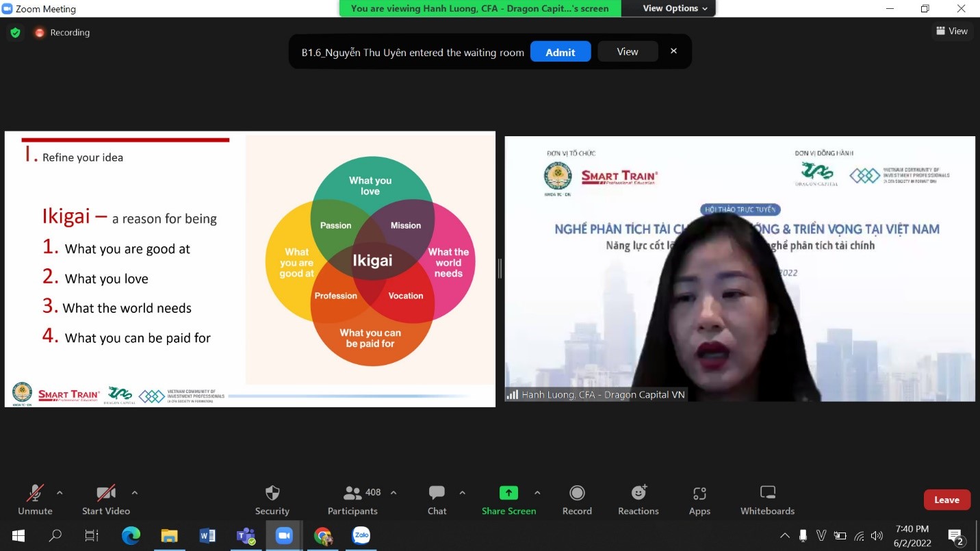Click the green 'You are viewing' sharing banner

pos(480,8)
